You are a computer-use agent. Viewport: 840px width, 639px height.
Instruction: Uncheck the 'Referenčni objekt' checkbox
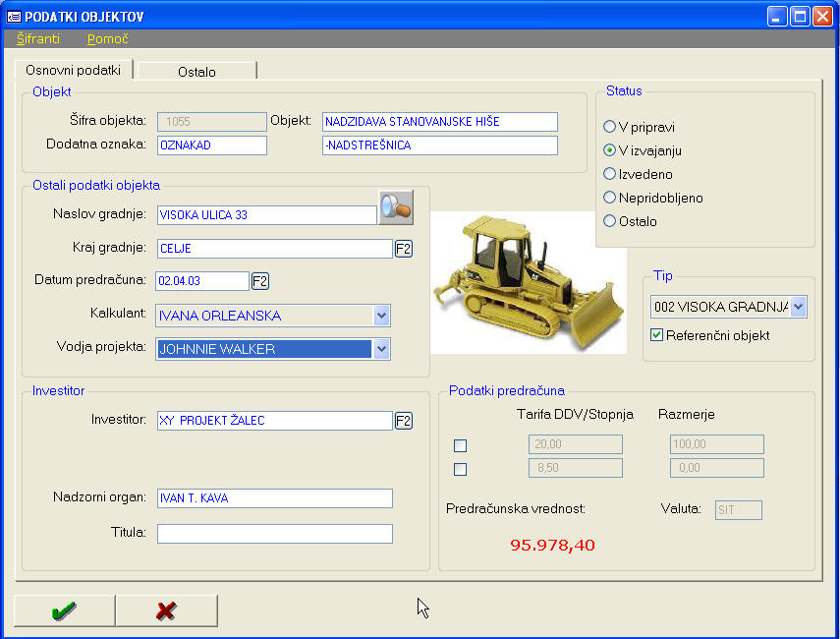pyautogui.click(x=657, y=335)
